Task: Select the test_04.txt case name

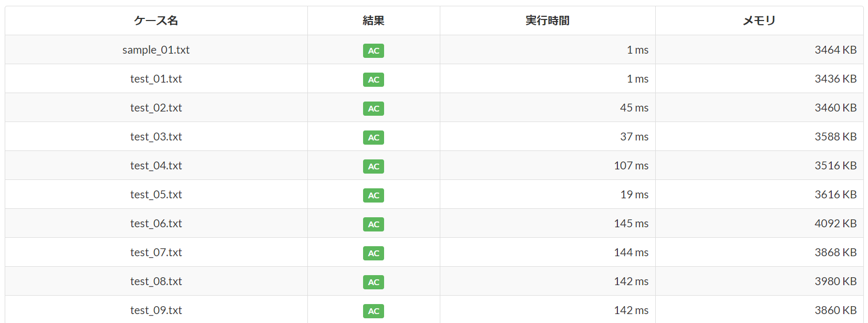Action: (156, 166)
